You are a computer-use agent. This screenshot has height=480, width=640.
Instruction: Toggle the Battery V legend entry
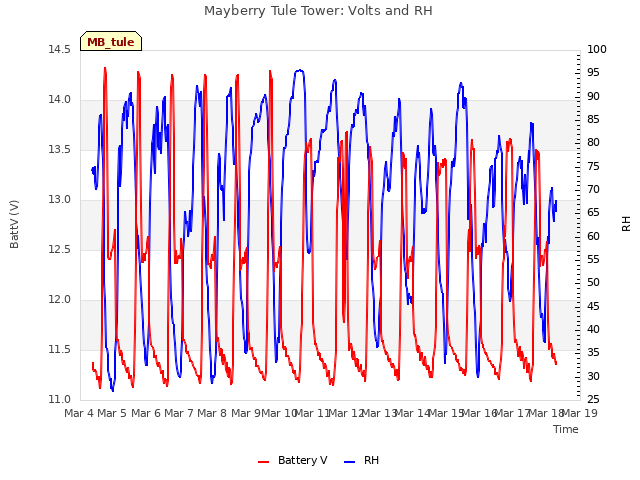point(292,460)
